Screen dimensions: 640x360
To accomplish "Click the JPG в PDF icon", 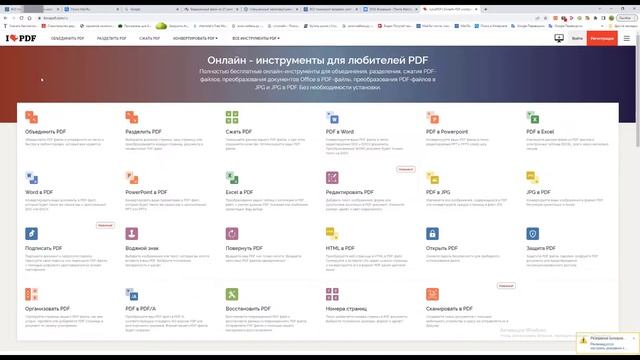I will [533, 178].
